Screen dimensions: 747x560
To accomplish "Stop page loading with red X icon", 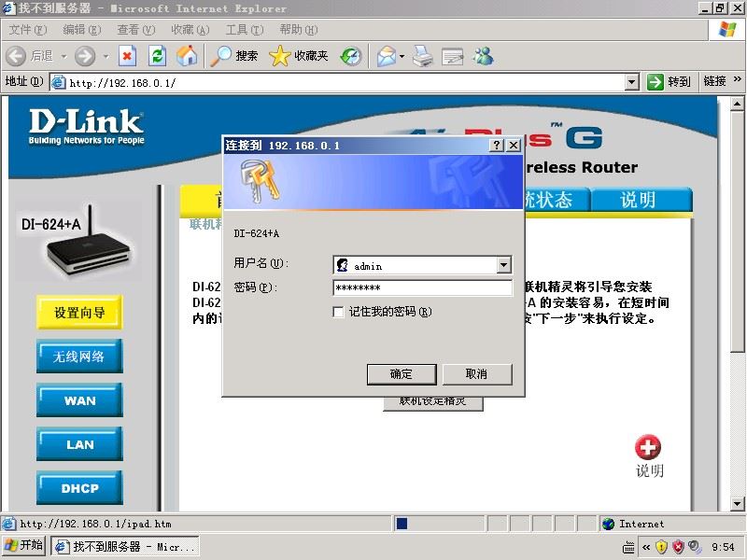I will [x=127, y=56].
